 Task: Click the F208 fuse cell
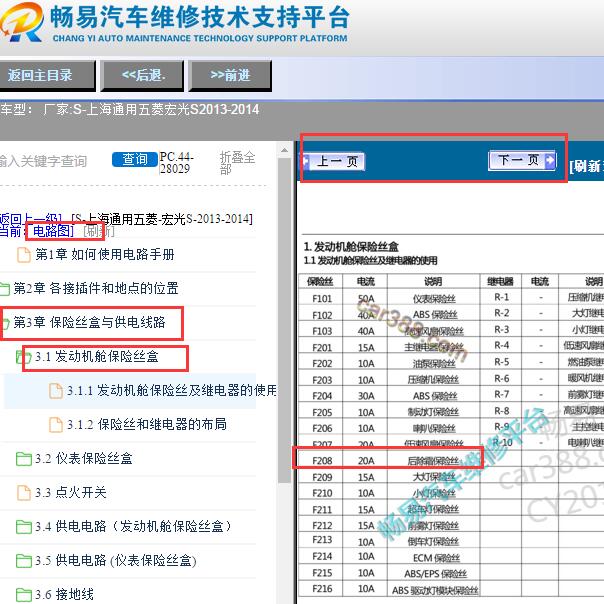pyautogui.click(x=322, y=461)
